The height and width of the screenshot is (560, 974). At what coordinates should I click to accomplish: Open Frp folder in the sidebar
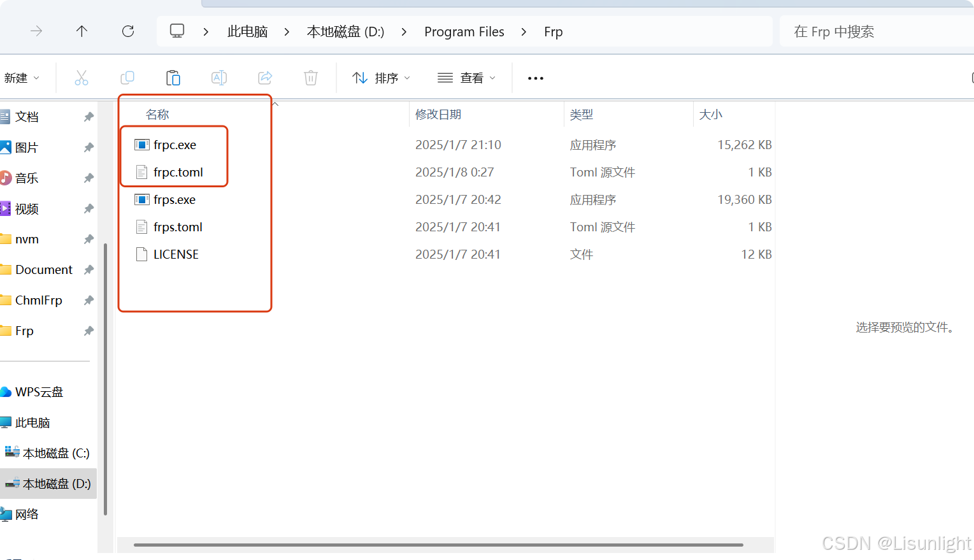tap(24, 331)
